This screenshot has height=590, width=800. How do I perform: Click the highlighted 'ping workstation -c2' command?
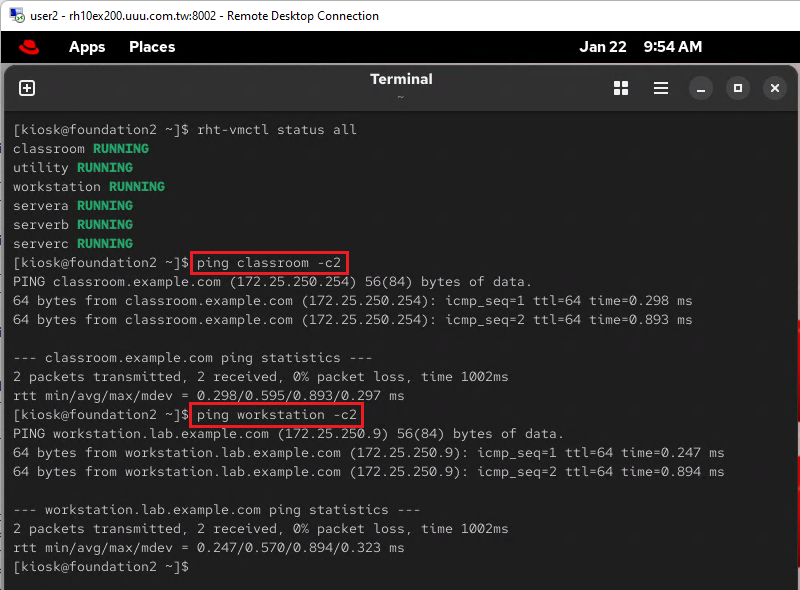pyautogui.click(x=277, y=415)
